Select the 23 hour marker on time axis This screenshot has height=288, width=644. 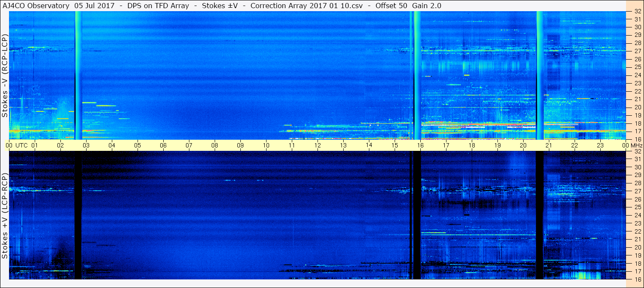(600, 145)
